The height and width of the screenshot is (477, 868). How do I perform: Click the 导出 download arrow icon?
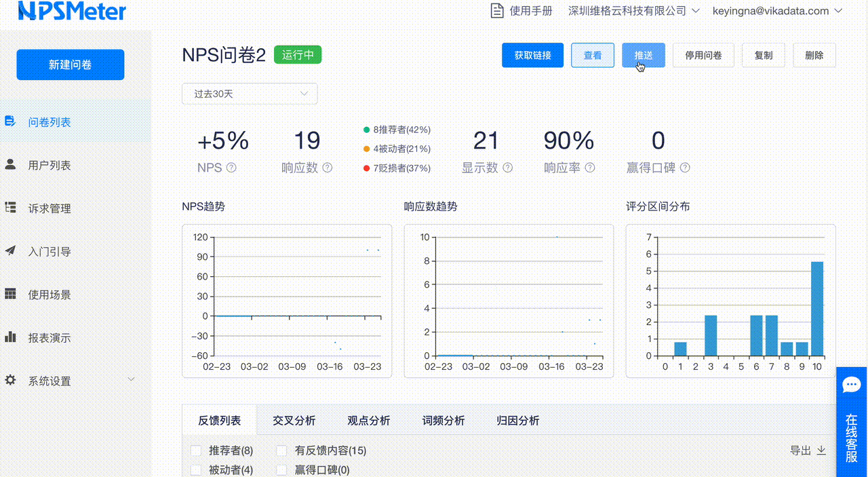[821, 451]
